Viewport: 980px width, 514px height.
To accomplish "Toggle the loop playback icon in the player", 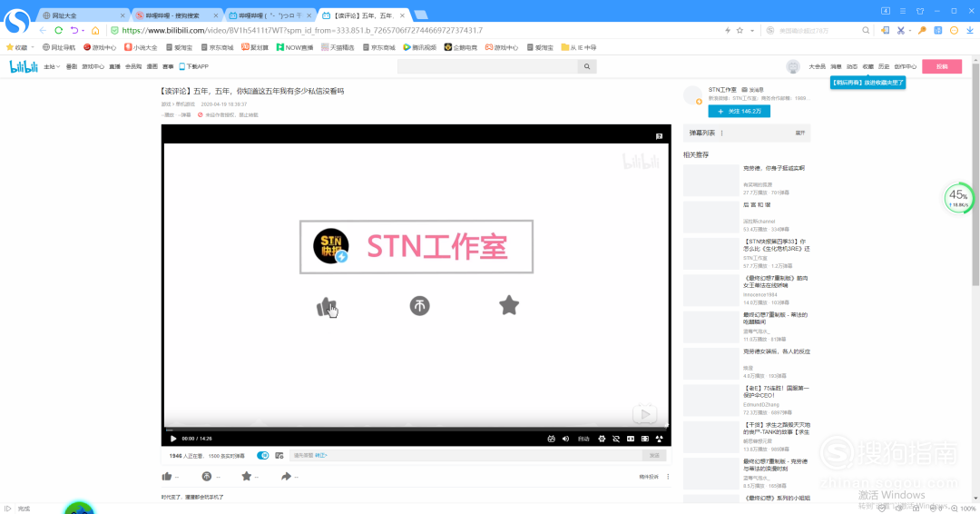I will point(616,439).
